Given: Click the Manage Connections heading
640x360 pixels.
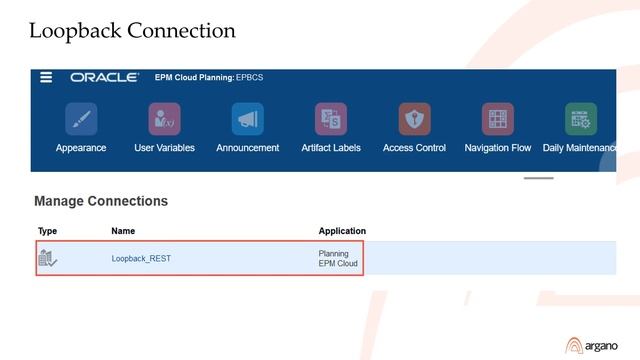Looking at the screenshot, I should pyautogui.click(x=101, y=201).
